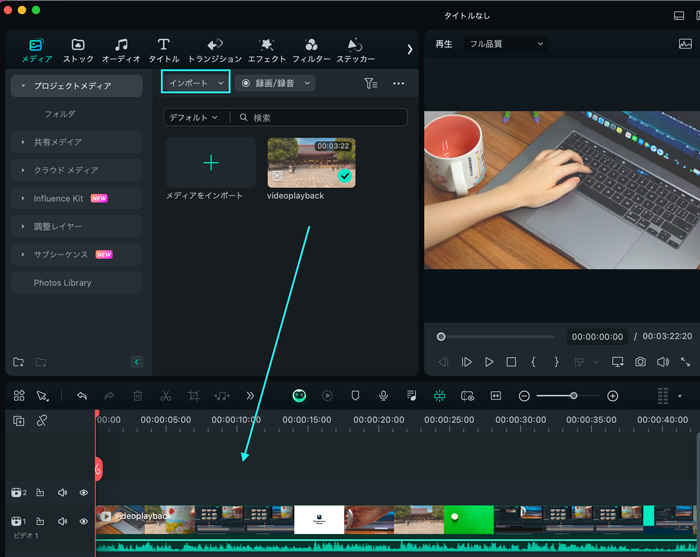
Task: Open the Default sort dropdown
Action: coord(193,117)
